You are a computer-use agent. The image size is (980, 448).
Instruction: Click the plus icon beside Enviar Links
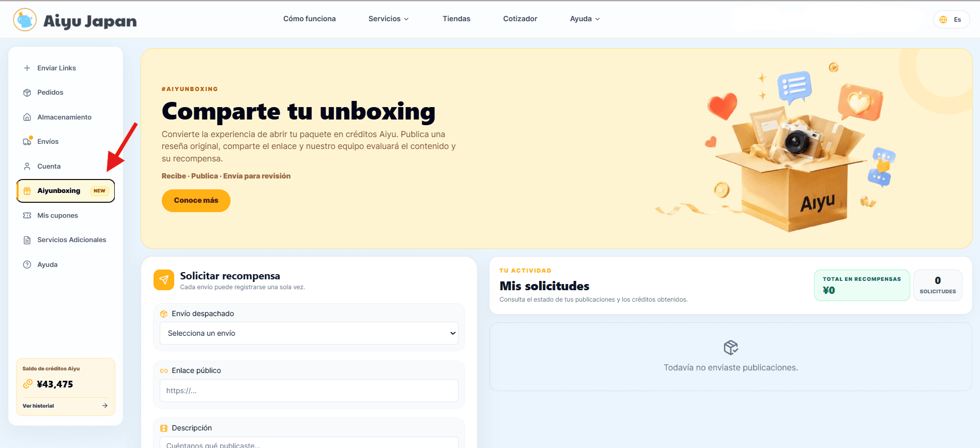tap(27, 68)
